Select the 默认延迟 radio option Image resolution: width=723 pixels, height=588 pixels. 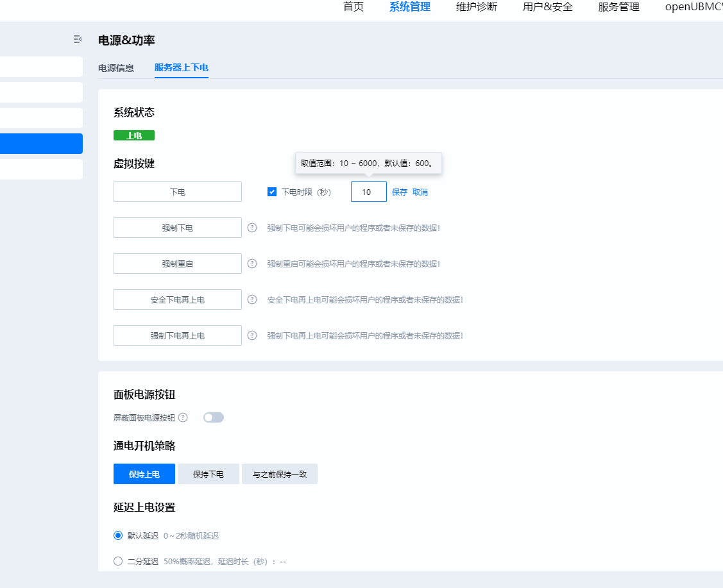[x=118, y=535]
